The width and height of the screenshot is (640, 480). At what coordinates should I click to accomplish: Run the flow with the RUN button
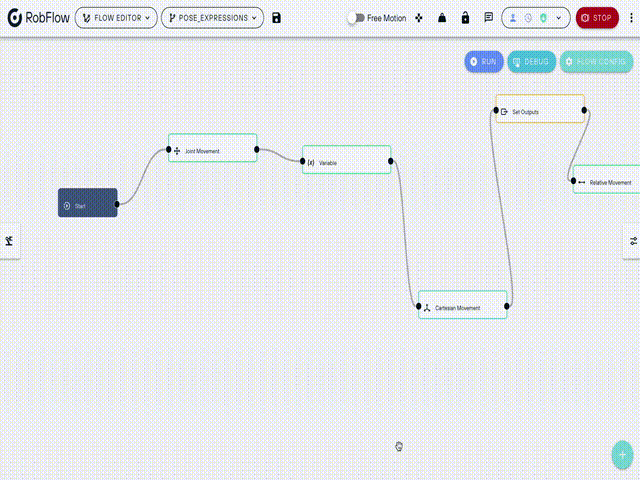point(484,62)
